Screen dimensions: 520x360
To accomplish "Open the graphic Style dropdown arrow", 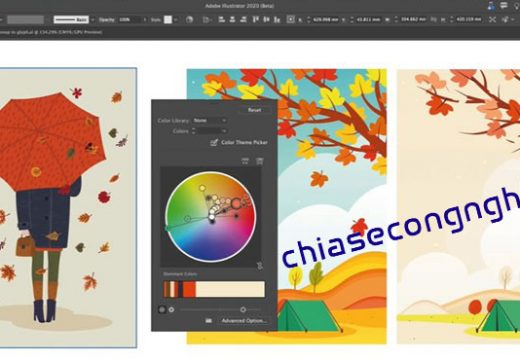I will coord(175,20).
